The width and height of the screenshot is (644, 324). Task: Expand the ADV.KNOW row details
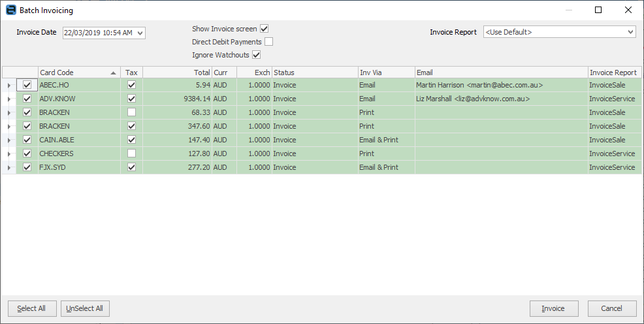8,99
